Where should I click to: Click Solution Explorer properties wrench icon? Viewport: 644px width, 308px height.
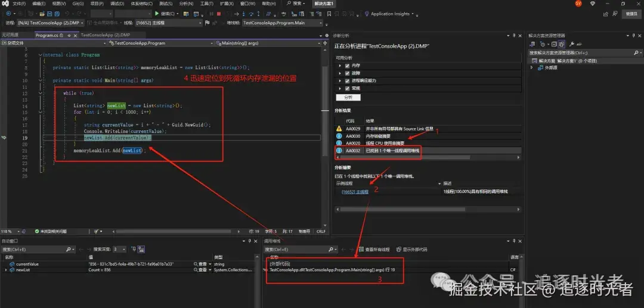point(571,44)
